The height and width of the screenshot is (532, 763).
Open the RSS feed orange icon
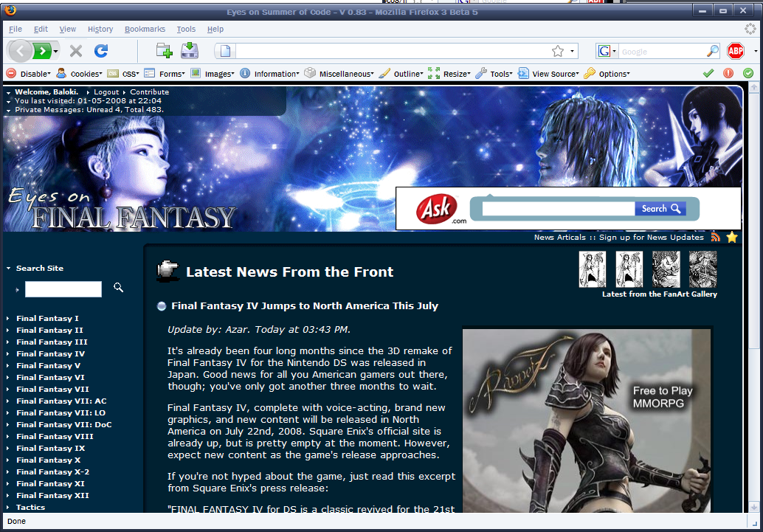715,237
